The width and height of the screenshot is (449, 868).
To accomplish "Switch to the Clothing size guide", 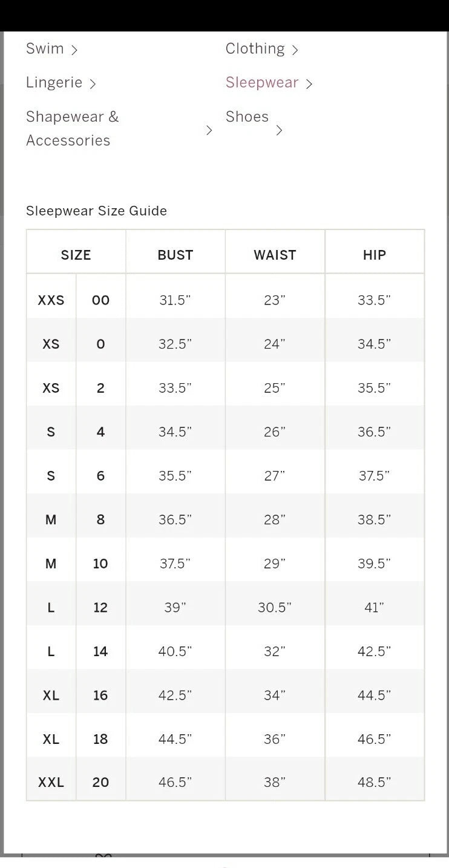I will tap(255, 49).
